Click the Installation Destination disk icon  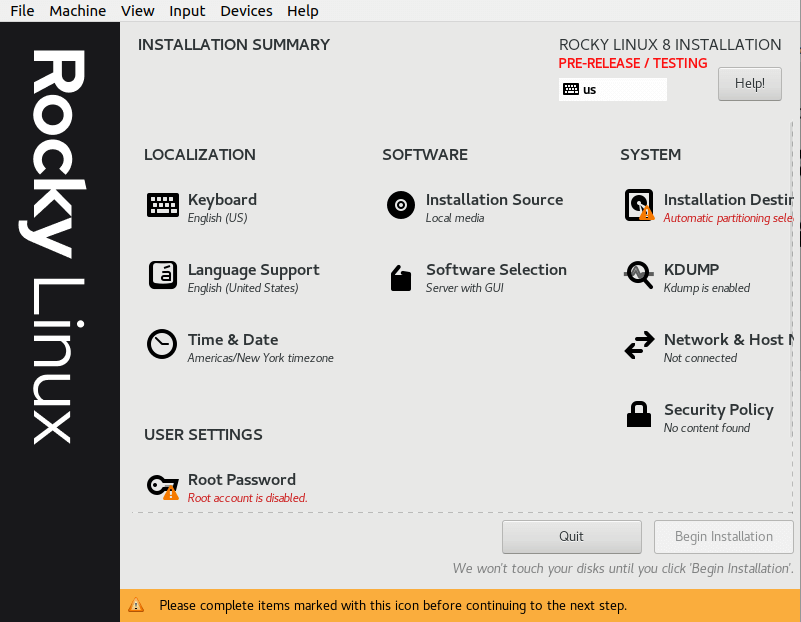(639, 205)
